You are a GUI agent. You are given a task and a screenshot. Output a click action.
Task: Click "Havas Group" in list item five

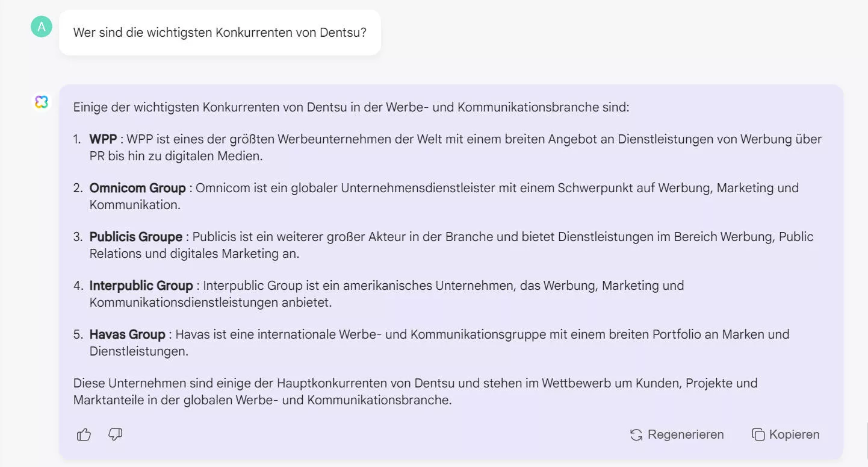[x=128, y=334]
